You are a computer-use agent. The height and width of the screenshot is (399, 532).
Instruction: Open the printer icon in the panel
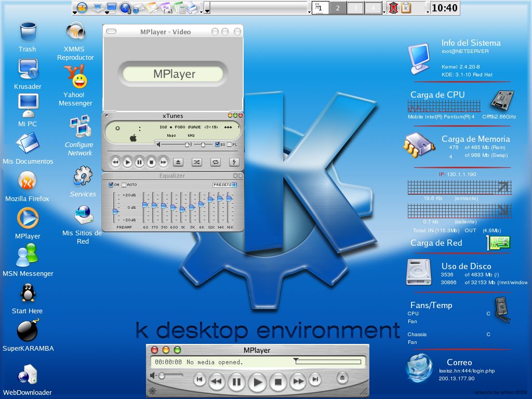(x=193, y=7)
